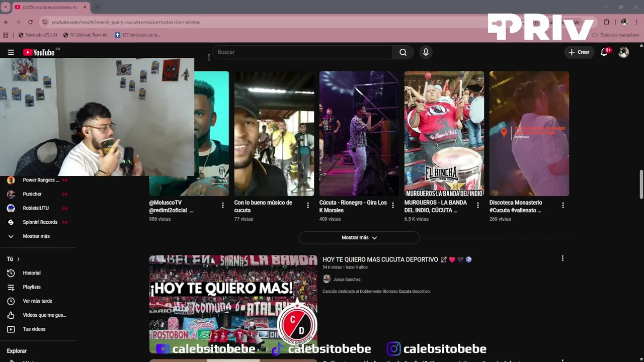This screenshot has width=644, height=362.
Task: Open options for HOY TE QUIERO MAS video
Action: tap(562, 258)
